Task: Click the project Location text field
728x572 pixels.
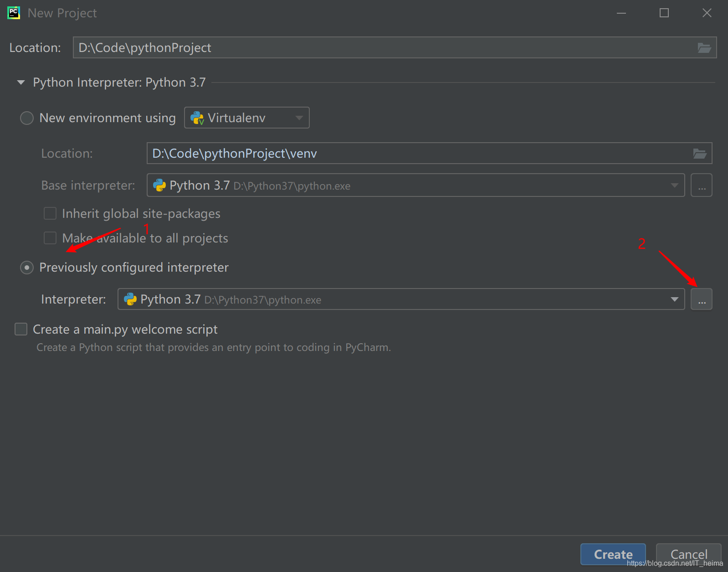Action: coord(395,47)
